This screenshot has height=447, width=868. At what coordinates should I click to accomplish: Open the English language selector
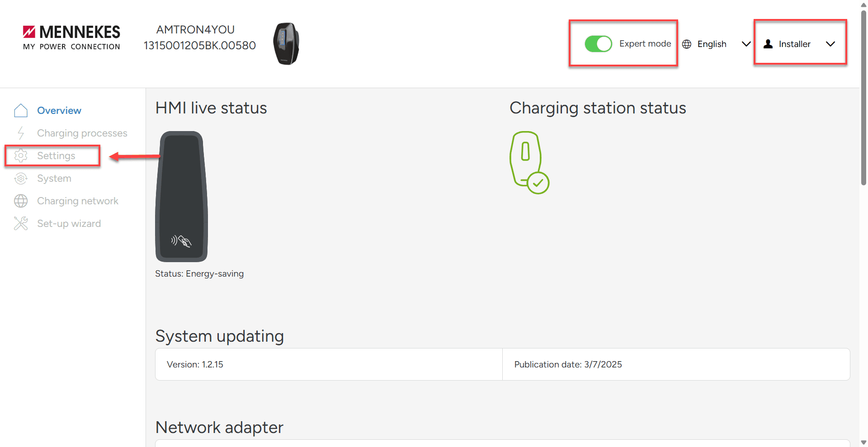pos(712,44)
